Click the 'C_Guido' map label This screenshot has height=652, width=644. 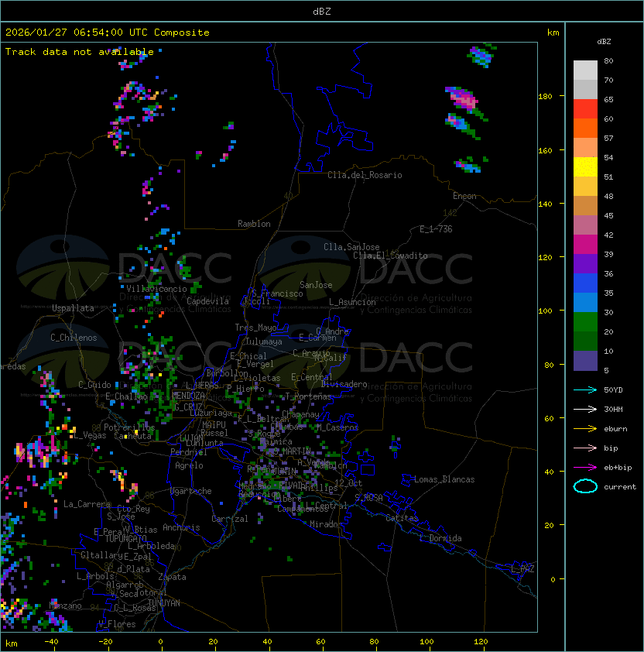point(94,385)
